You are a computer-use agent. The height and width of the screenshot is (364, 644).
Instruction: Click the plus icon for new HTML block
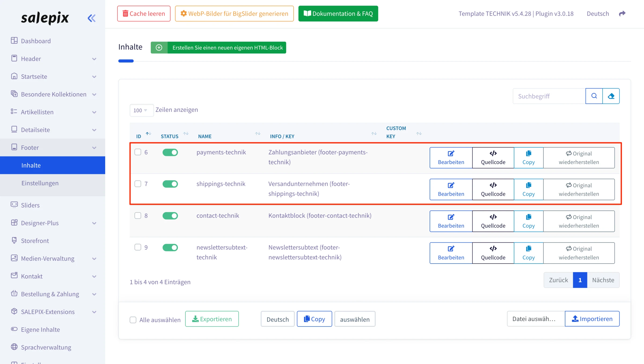tap(159, 48)
